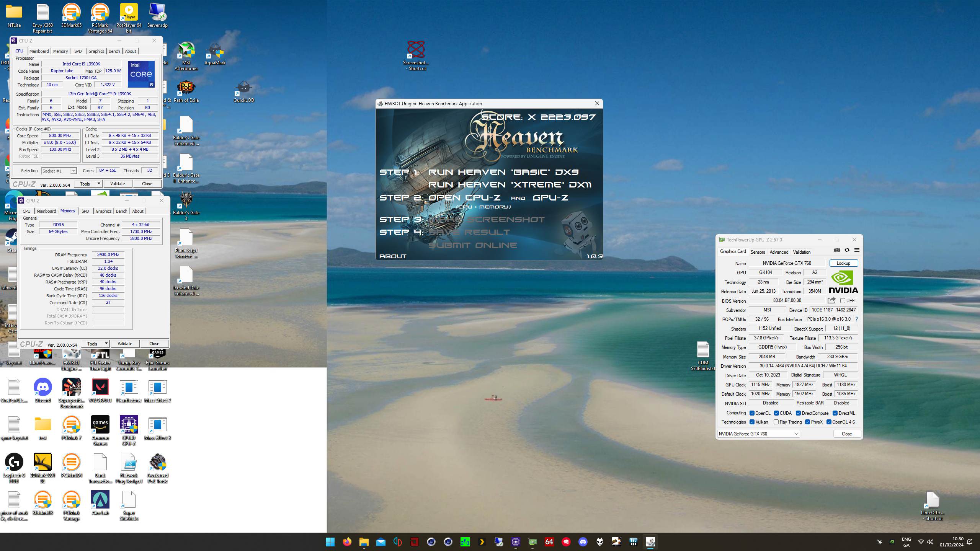Click the Windows Start button in taskbar
Image resolution: width=980 pixels, height=551 pixels.
point(330,542)
